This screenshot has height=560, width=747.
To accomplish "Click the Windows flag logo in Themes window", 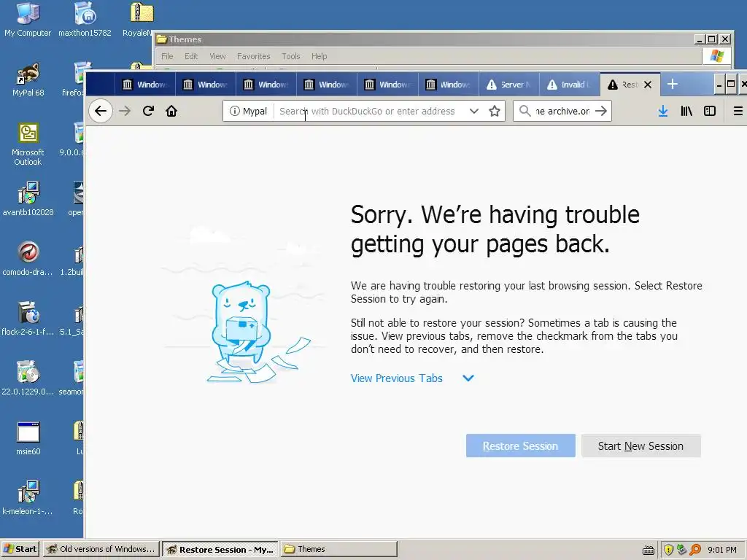I will pos(716,55).
